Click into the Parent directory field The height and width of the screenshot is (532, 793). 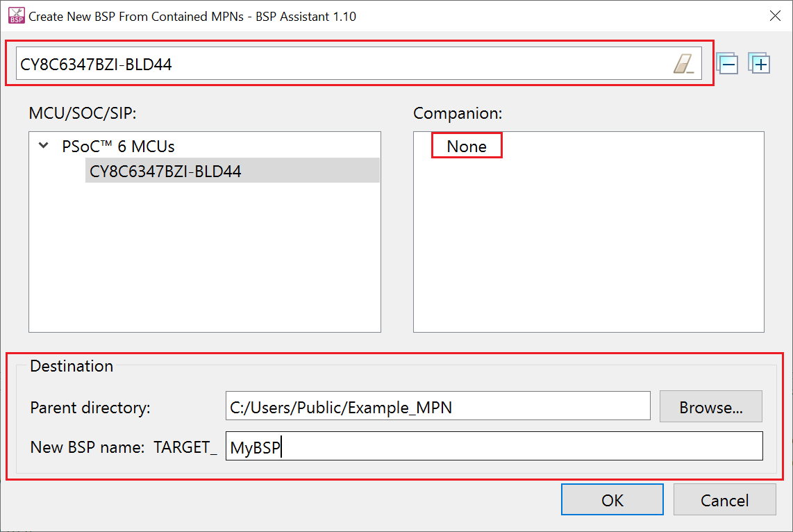pyautogui.click(x=438, y=406)
